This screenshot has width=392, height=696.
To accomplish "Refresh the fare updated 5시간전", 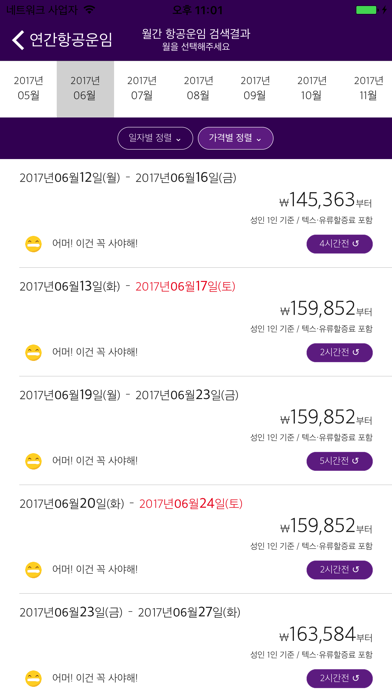I will 340,461.
